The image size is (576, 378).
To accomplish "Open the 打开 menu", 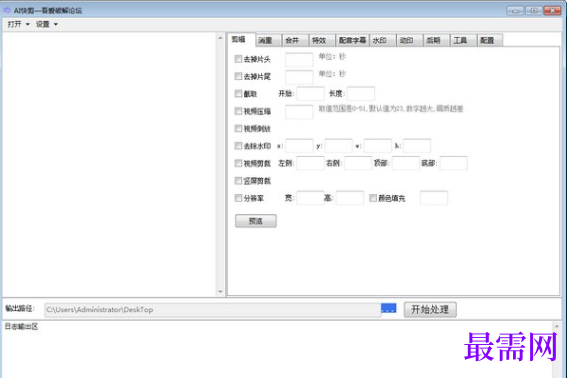I will point(18,24).
